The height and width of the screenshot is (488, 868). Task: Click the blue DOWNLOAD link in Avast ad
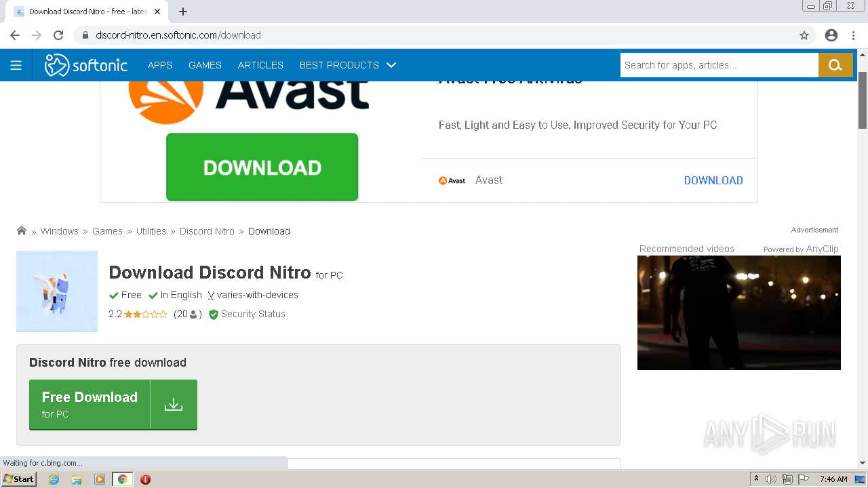pos(713,180)
